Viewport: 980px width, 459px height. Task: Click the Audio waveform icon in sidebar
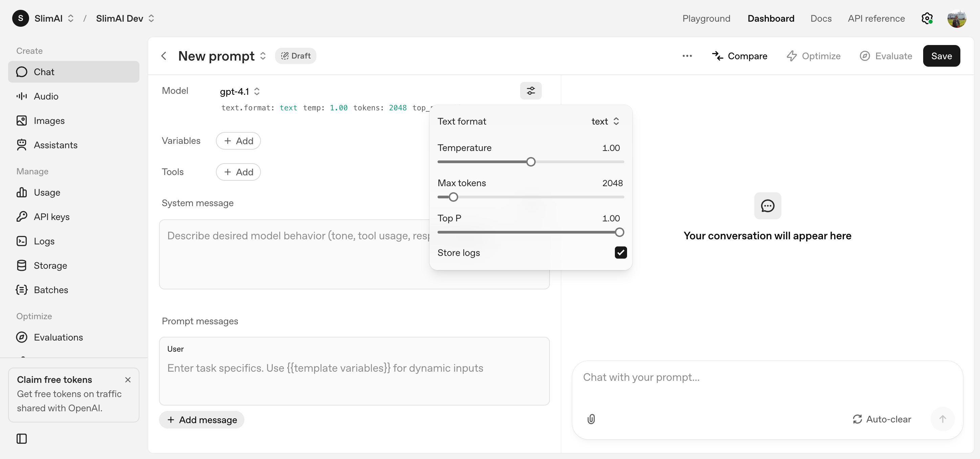click(22, 96)
